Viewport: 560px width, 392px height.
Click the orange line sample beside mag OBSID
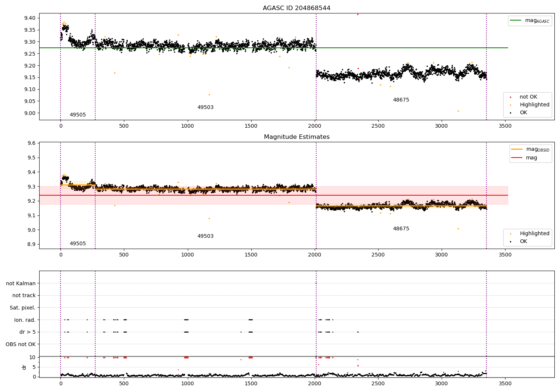pos(517,149)
